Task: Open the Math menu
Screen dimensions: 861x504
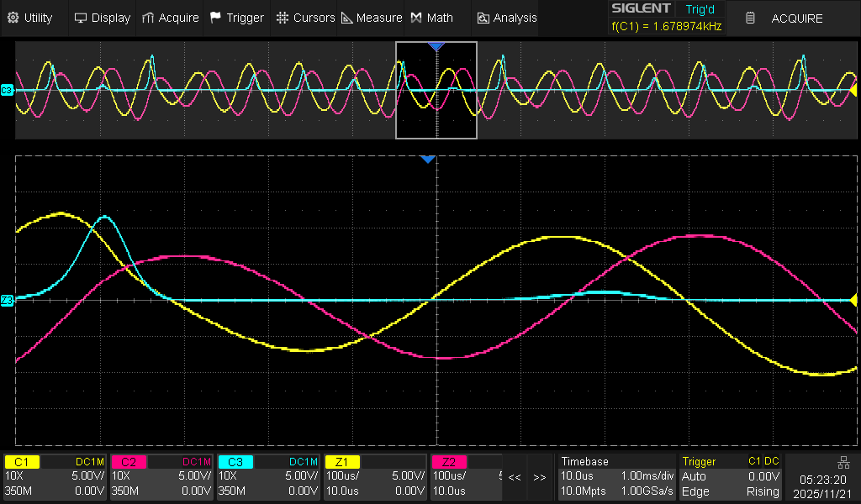Action: [431, 18]
